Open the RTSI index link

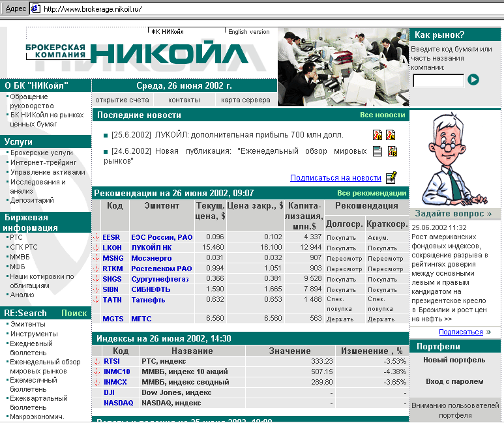(111, 361)
